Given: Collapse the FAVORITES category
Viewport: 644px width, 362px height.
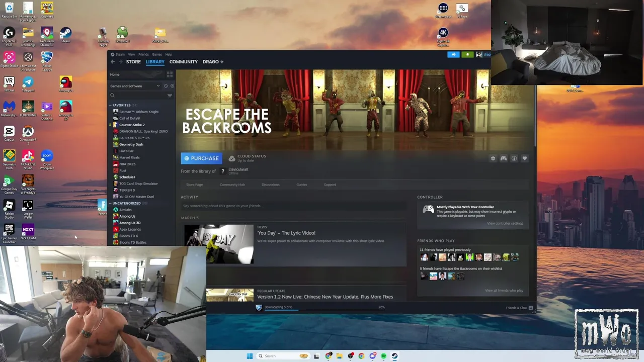Looking at the screenshot, I should 111,105.
